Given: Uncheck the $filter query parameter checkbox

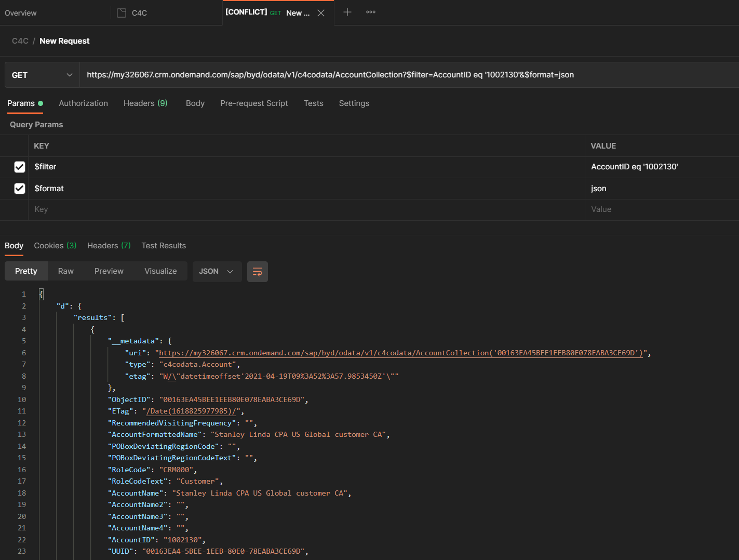Looking at the screenshot, I should click(20, 167).
